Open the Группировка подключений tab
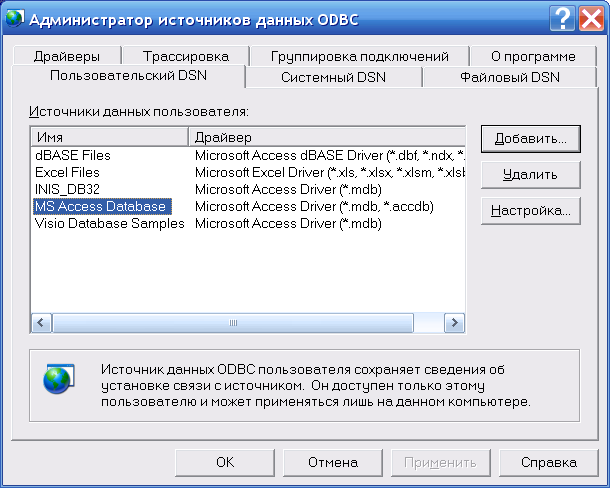 tap(359, 56)
